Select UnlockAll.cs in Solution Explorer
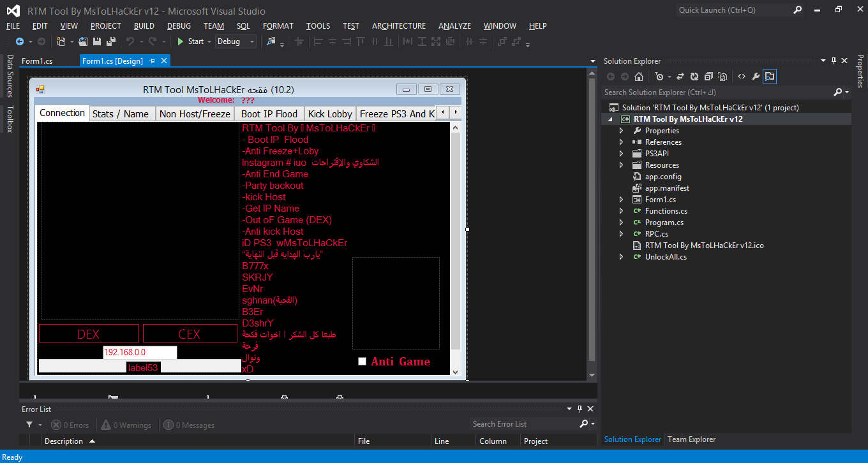The image size is (868, 463). [x=666, y=257]
